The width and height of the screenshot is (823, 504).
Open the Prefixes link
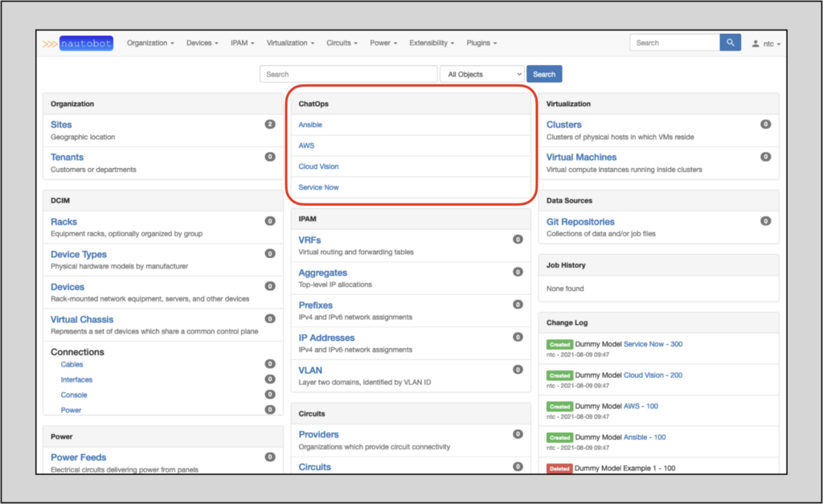coord(315,305)
